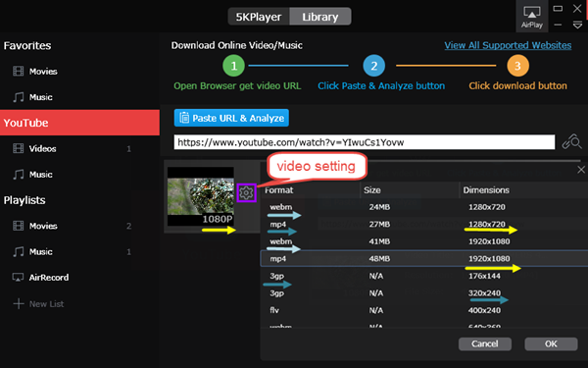
Task: Click the Size column header
Action: [372, 190]
